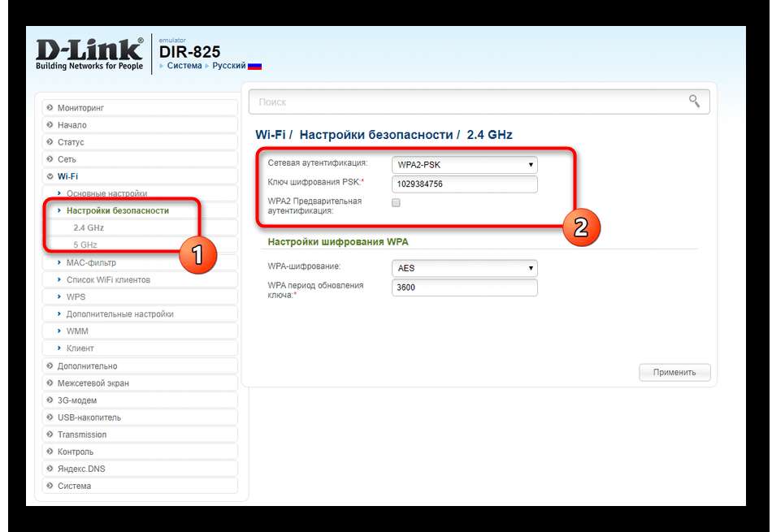Expand the USB-накопитель sidebar section
Screen dimensions: 772x532
pos(140,417)
